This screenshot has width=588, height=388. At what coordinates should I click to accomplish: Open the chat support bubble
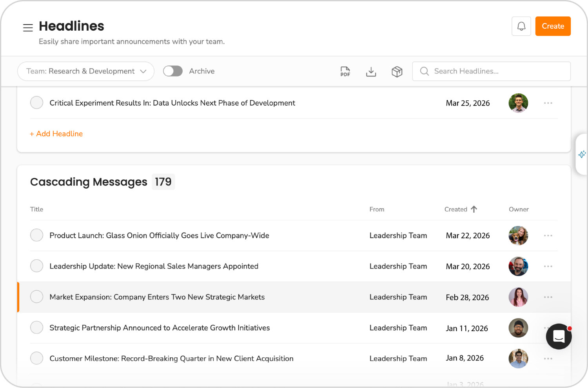click(x=559, y=336)
